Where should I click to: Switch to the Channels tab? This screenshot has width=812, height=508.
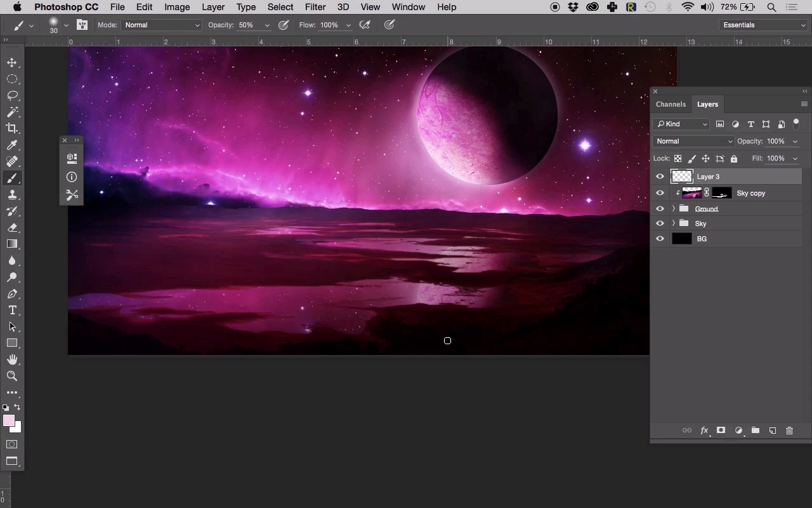pos(671,104)
